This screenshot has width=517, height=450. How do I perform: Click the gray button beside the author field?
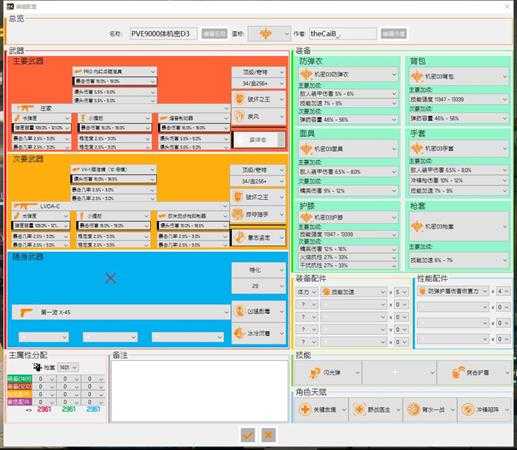(x=393, y=34)
